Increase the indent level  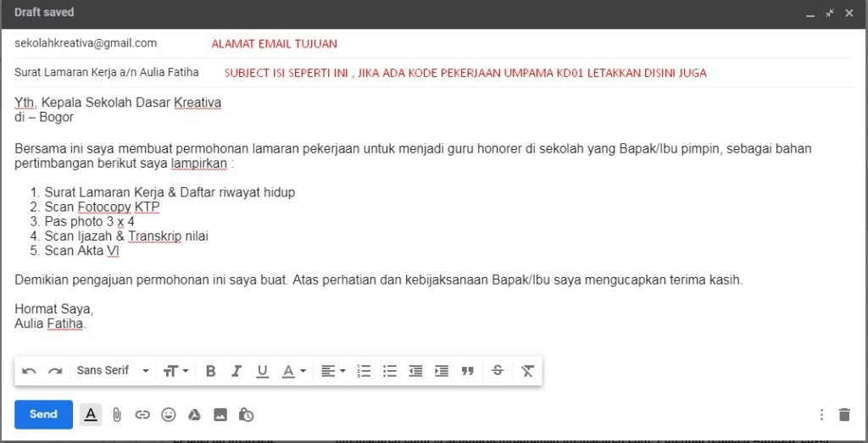pos(442,371)
